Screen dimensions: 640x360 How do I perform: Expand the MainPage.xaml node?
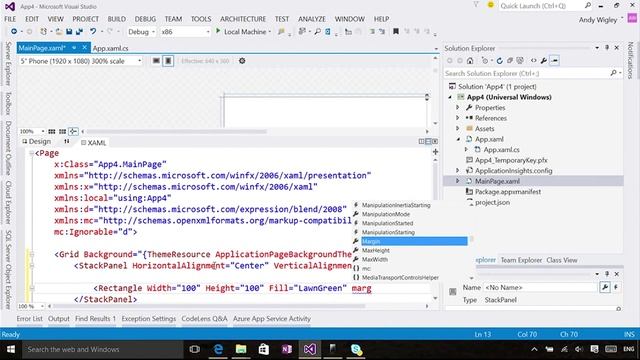pos(458,181)
